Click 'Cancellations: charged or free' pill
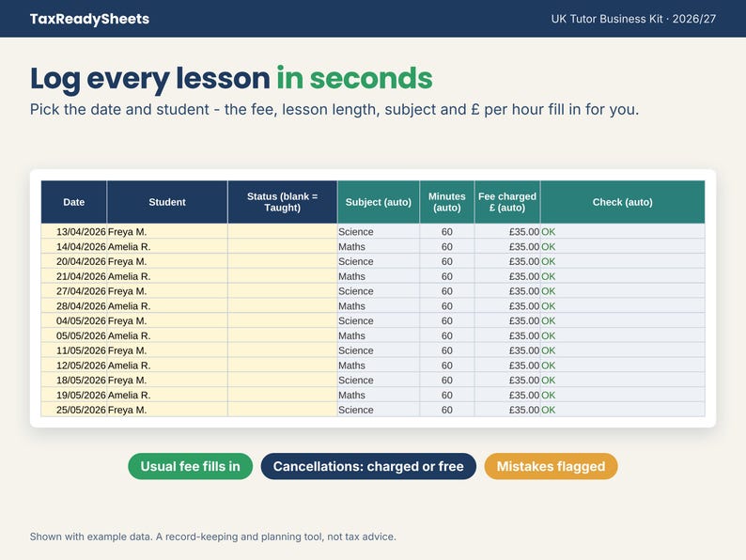Image resolution: width=746 pixels, height=560 pixels. [368, 466]
